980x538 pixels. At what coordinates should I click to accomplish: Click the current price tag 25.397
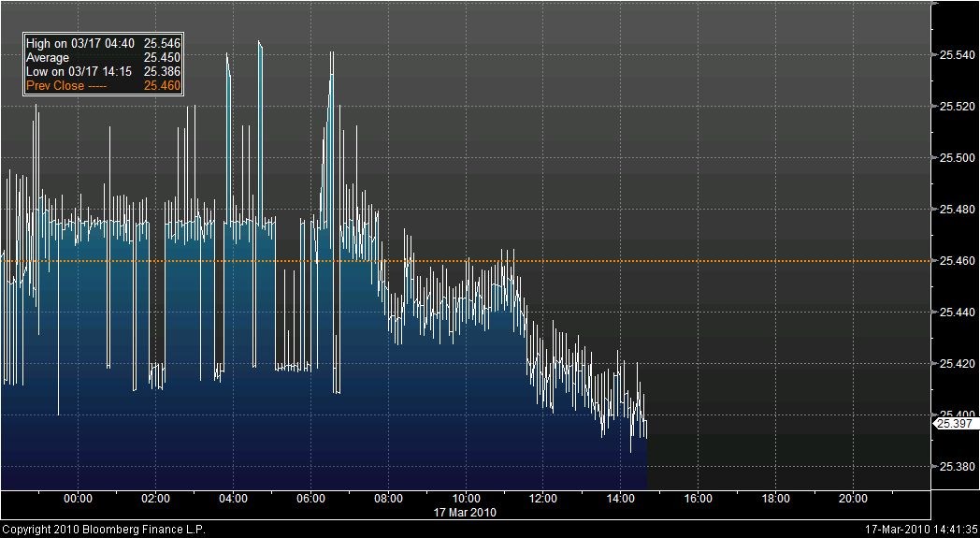tap(955, 424)
